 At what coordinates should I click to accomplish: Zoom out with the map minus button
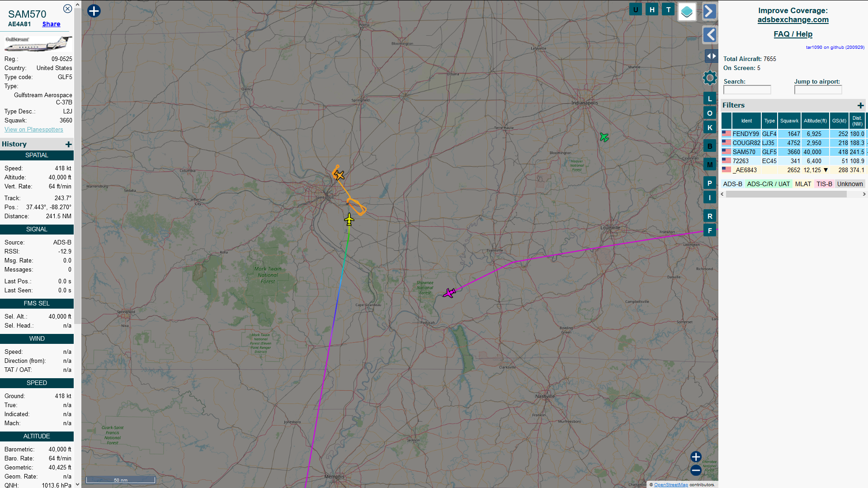point(696,470)
